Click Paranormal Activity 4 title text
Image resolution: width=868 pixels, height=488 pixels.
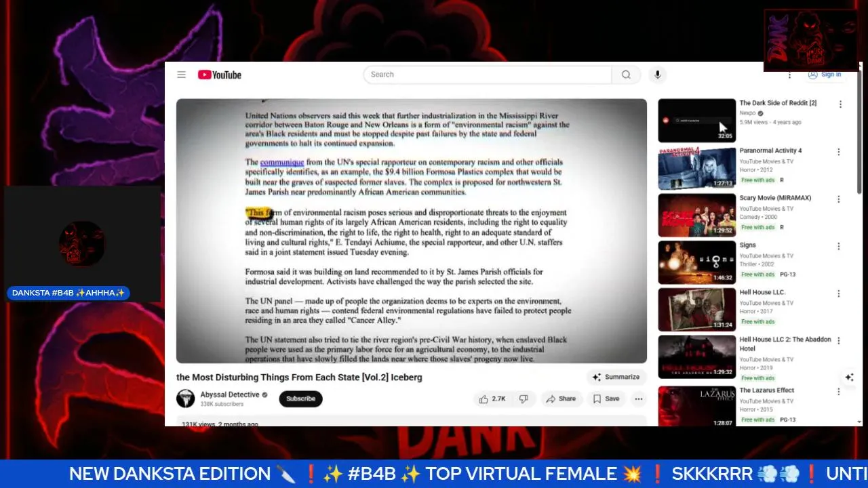[x=770, y=150]
